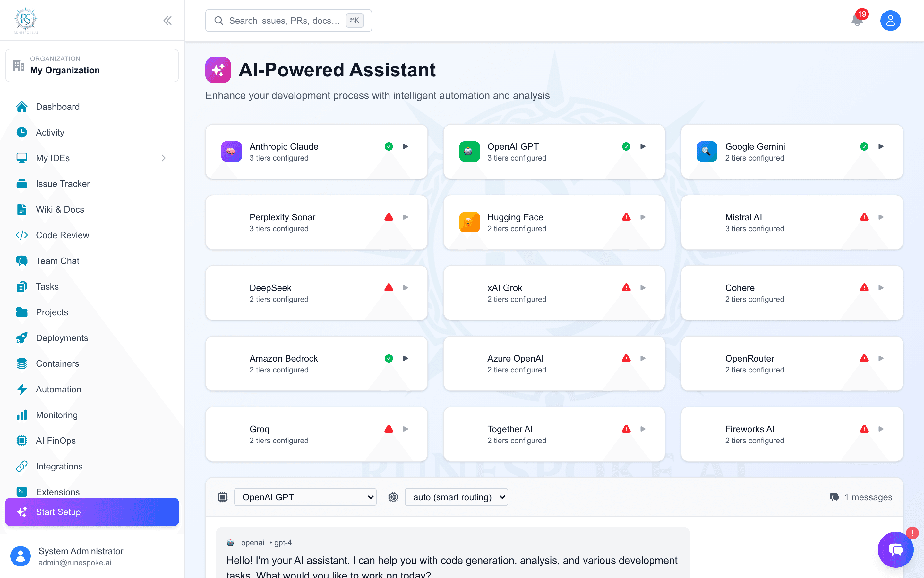Screen dimensions: 924x578
Task: Click Groq red warning icon
Action: click(x=389, y=429)
